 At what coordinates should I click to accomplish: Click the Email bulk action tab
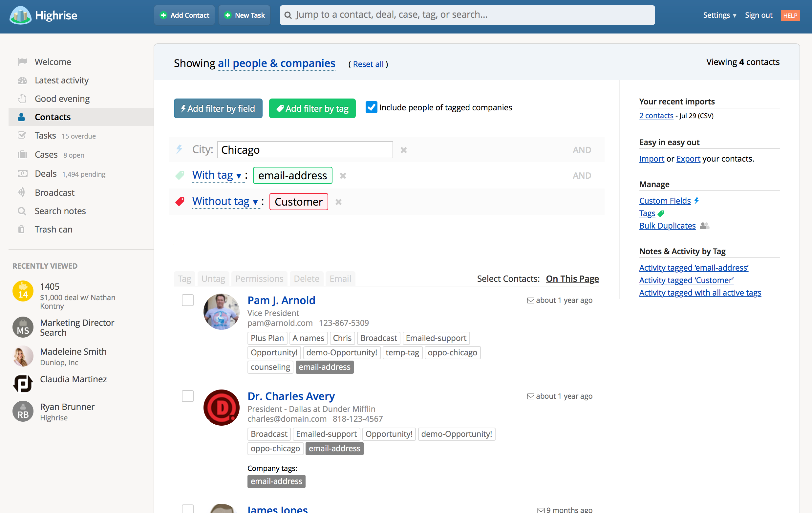(340, 279)
